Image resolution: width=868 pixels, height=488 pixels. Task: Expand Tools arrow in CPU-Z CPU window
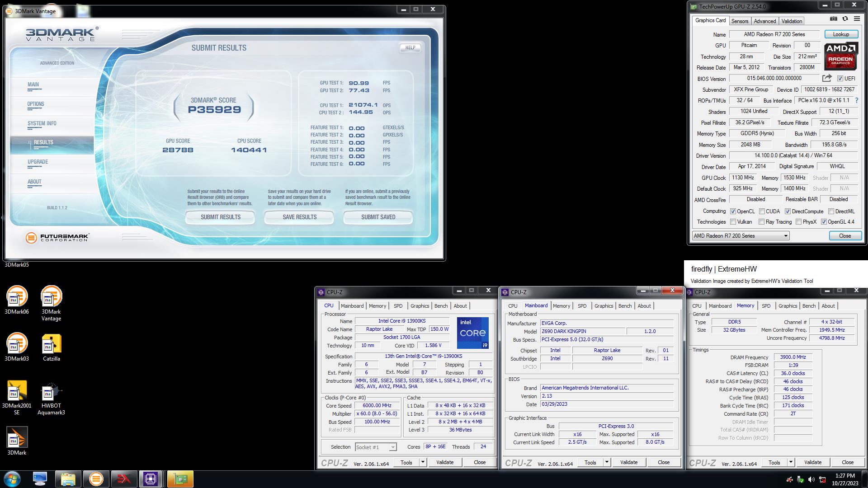[423, 462]
